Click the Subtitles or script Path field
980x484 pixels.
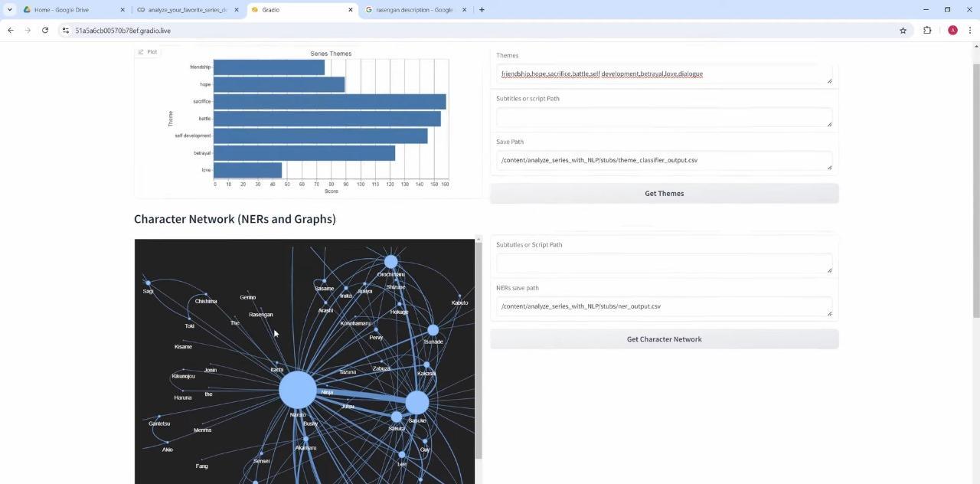(x=664, y=117)
